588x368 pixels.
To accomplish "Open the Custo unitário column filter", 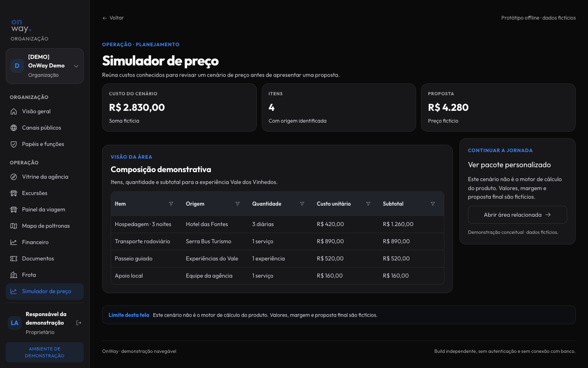I will tap(368, 204).
